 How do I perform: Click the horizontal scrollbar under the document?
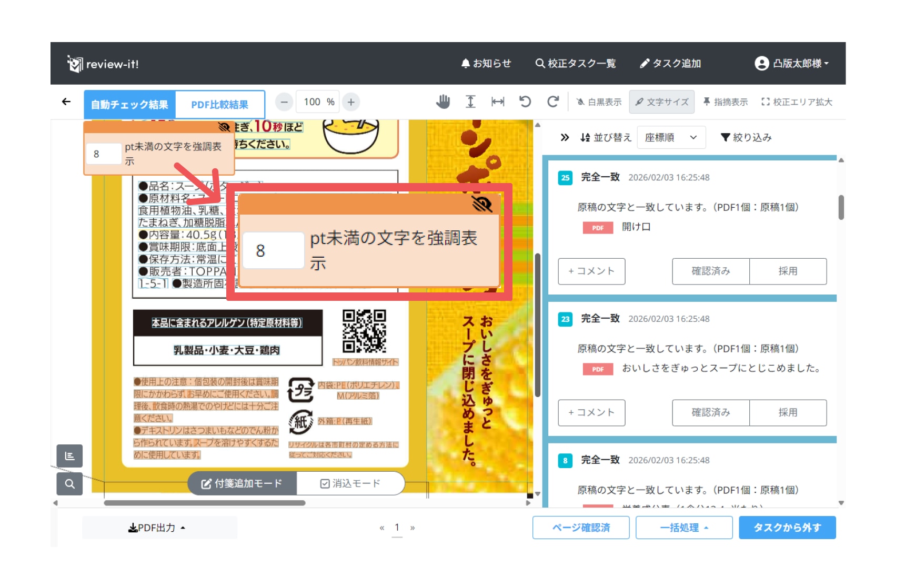pyautogui.click(x=205, y=503)
